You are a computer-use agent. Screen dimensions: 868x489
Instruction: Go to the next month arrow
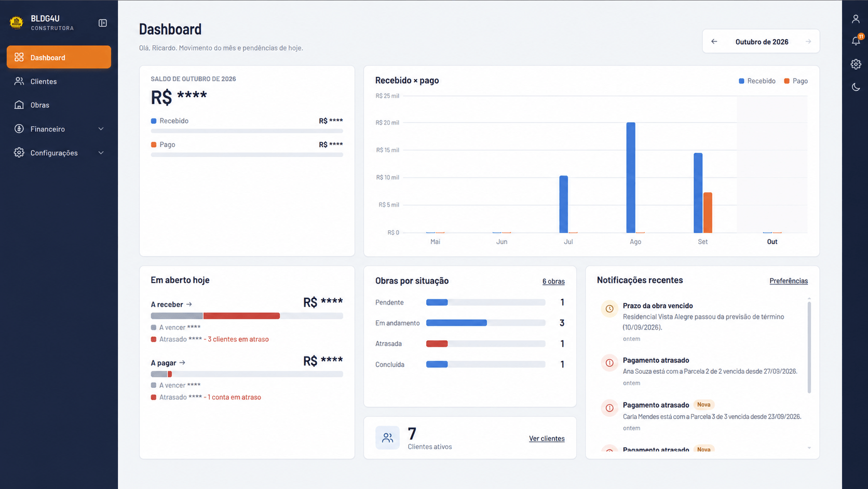[808, 42]
